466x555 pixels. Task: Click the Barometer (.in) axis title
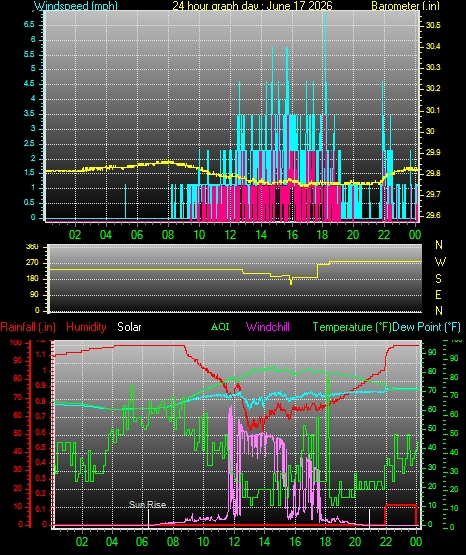click(405, 6)
